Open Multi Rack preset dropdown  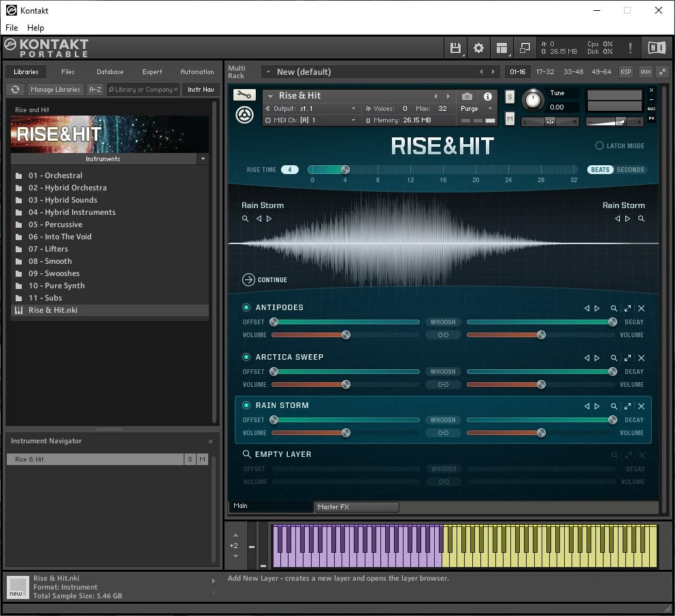[268, 72]
